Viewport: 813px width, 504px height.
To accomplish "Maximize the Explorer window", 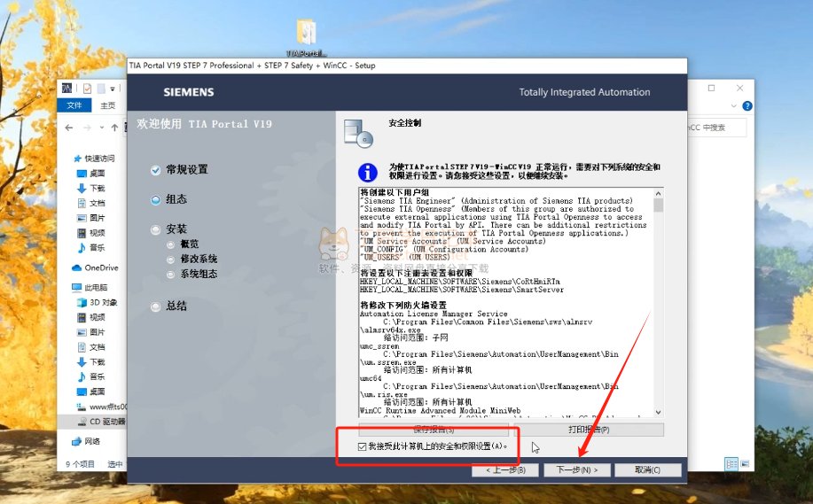I will coord(711,88).
